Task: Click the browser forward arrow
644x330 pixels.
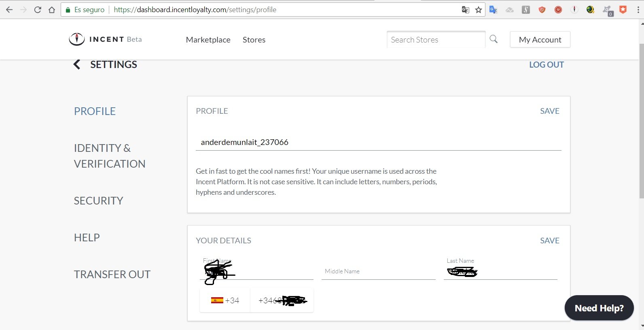Action: click(x=23, y=10)
